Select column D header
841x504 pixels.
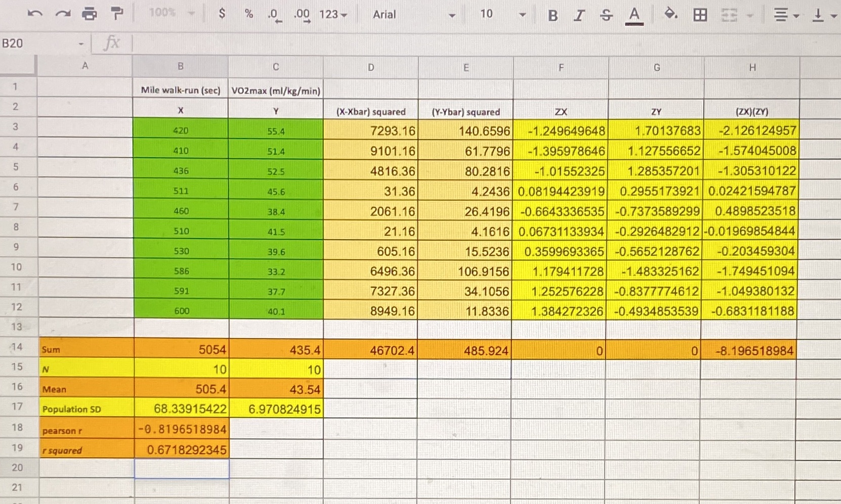[x=371, y=67]
